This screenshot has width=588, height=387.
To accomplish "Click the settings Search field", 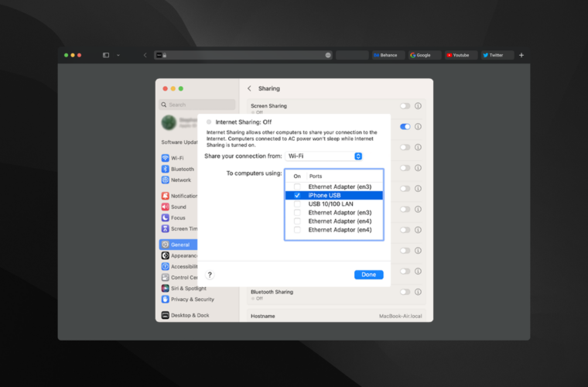I will [198, 104].
